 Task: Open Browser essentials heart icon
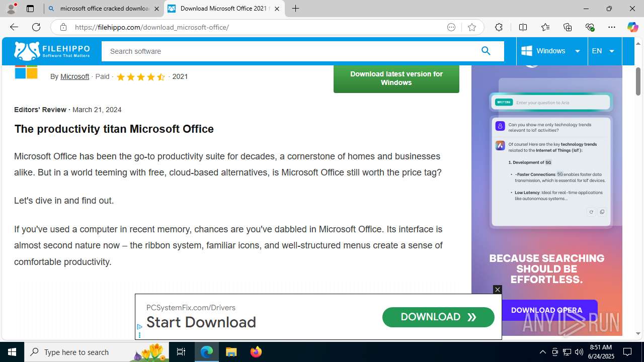[x=590, y=27]
